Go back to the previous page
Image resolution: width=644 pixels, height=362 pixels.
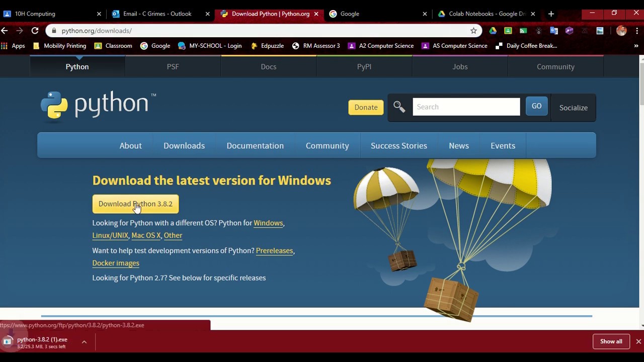click(5, 31)
